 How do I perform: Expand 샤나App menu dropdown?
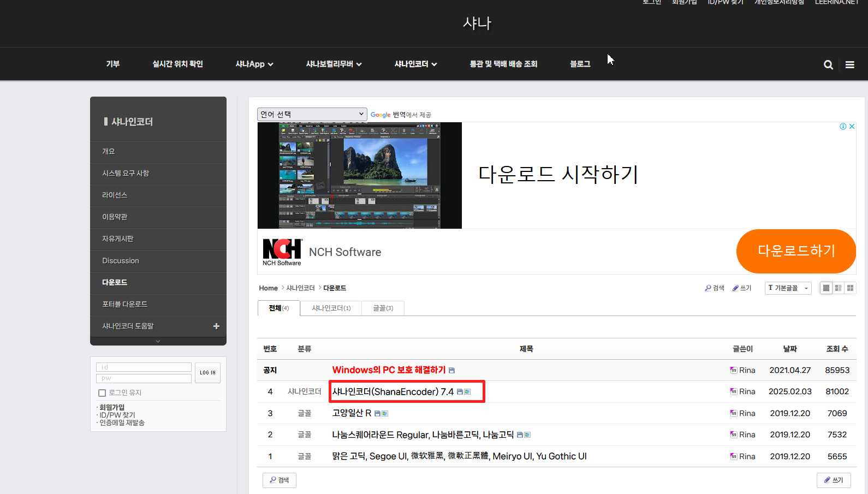click(254, 64)
